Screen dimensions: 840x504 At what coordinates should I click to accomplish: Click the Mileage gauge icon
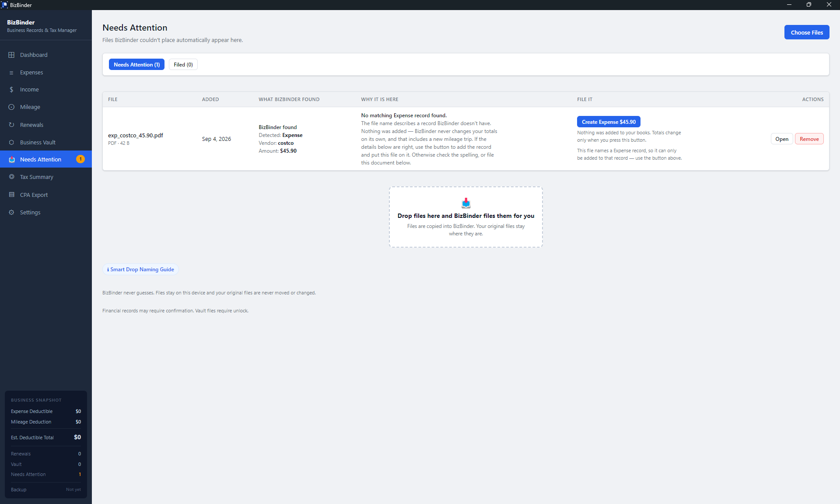(x=11, y=107)
